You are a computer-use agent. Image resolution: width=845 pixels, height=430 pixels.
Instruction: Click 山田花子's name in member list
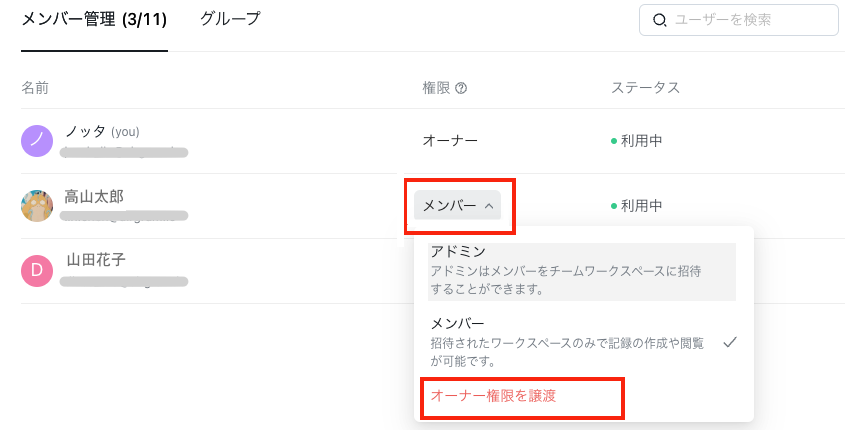pyautogui.click(x=96, y=260)
